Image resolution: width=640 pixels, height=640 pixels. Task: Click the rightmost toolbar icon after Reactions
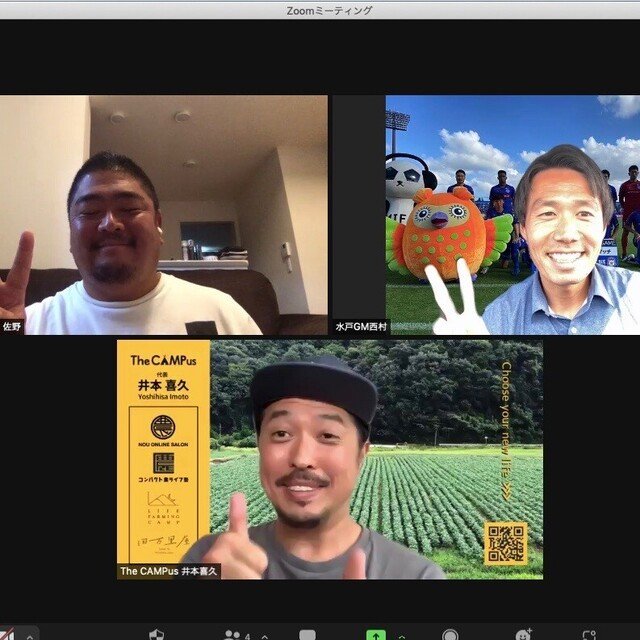(589, 636)
